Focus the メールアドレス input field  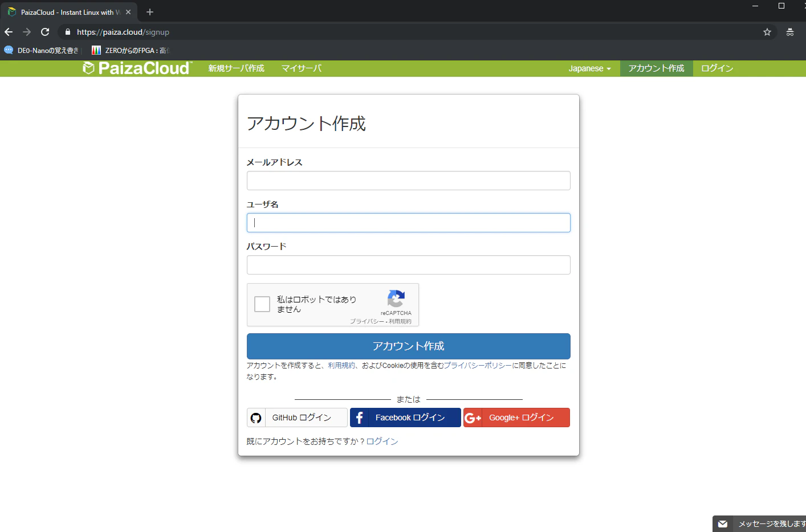point(409,181)
